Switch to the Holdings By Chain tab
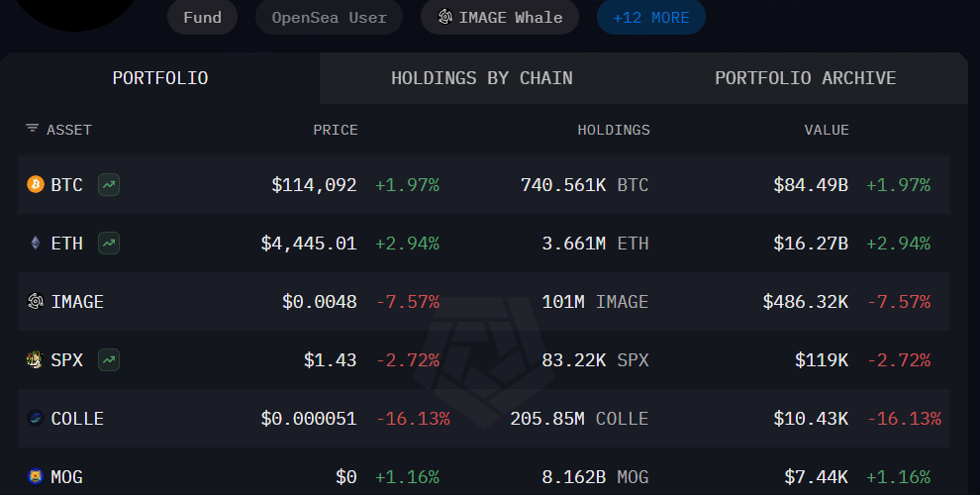 (481, 78)
